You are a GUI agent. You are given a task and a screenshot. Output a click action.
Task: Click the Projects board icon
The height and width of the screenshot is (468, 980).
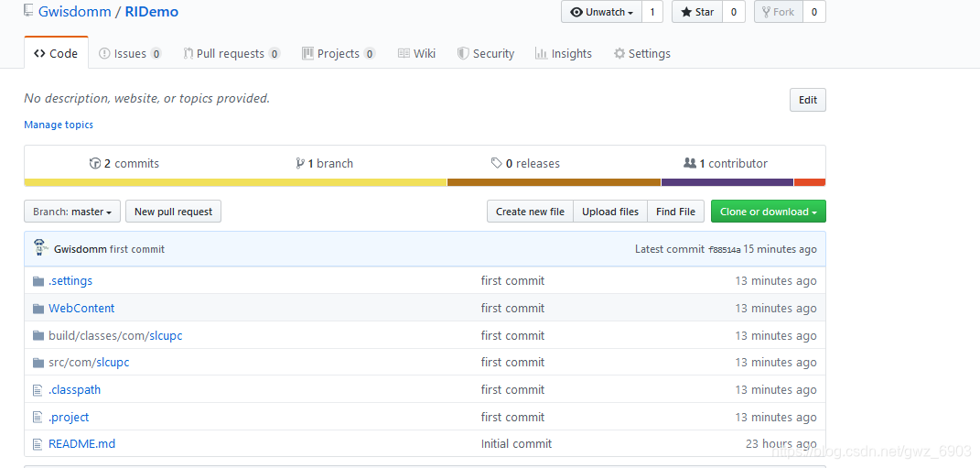[x=307, y=54]
